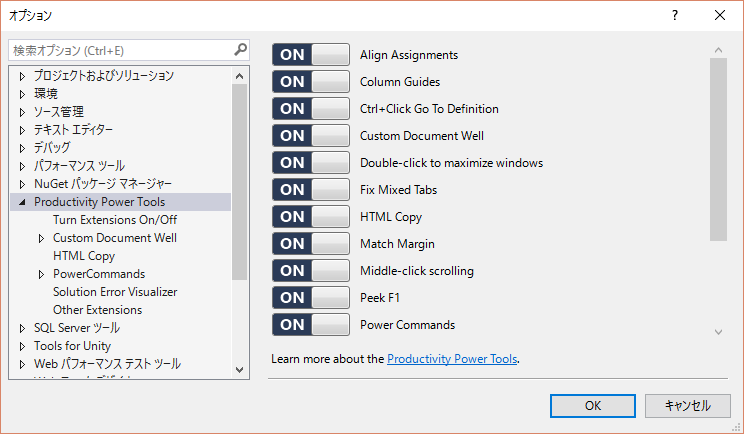The height and width of the screenshot is (434, 744).
Task: Select Custom Document Well tree item
Action: coord(115,238)
